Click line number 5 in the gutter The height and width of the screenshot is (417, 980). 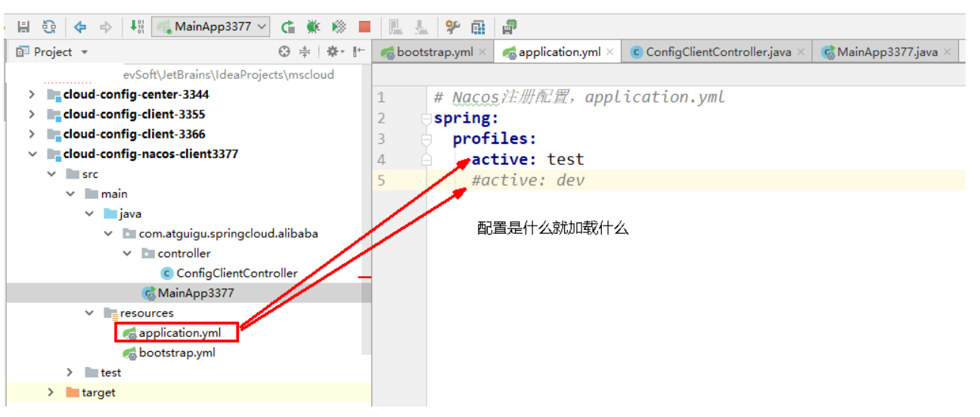tap(381, 180)
